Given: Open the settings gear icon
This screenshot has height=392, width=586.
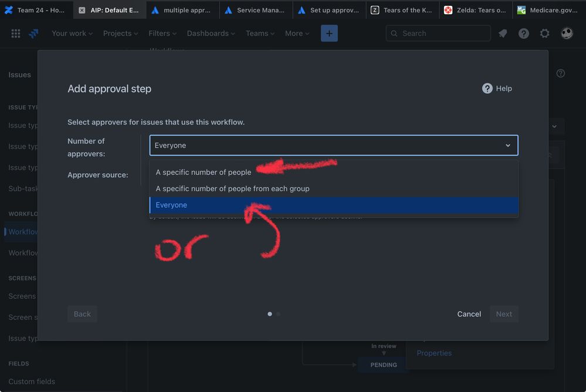Looking at the screenshot, I should [544, 33].
